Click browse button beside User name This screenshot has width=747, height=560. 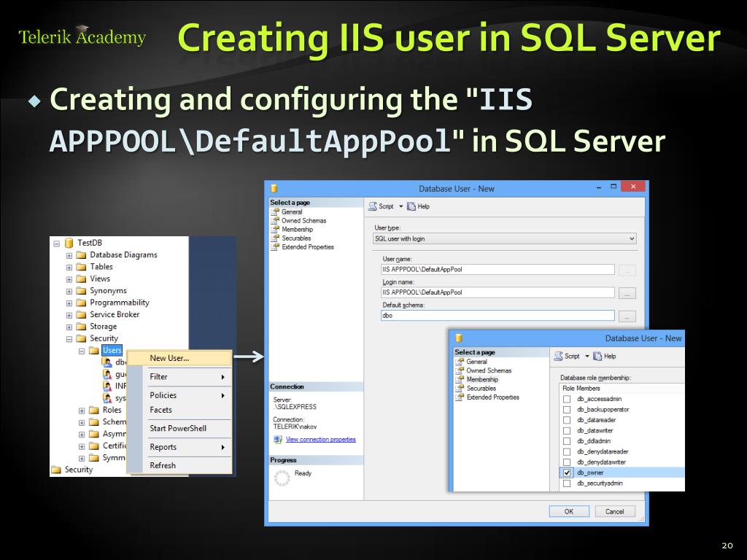click(627, 271)
